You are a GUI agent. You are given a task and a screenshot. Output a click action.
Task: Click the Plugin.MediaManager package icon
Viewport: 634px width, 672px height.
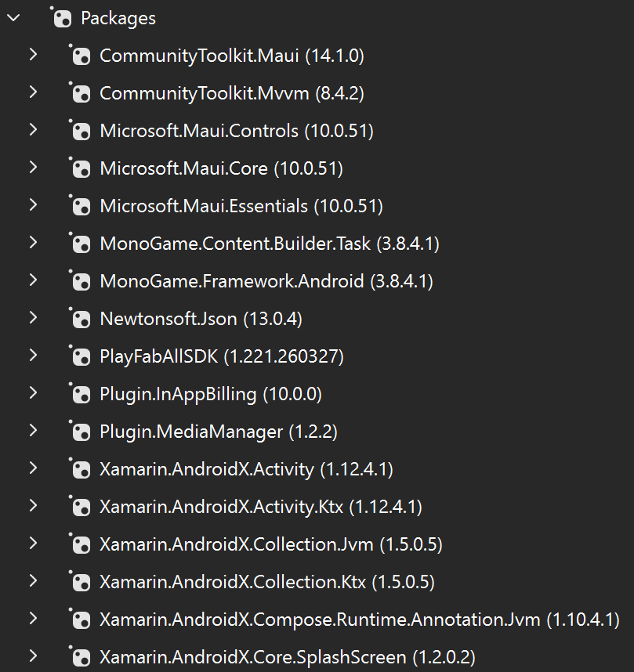[x=81, y=432]
